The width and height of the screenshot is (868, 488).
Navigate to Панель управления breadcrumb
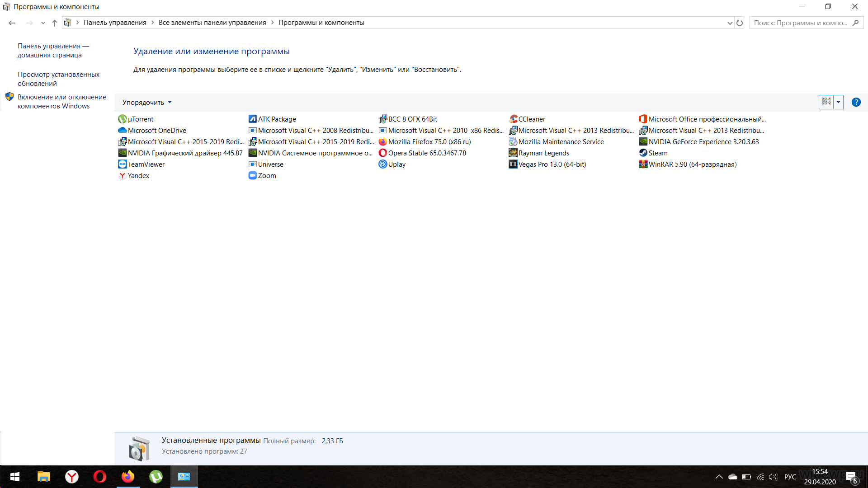pyautogui.click(x=115, y=23)
